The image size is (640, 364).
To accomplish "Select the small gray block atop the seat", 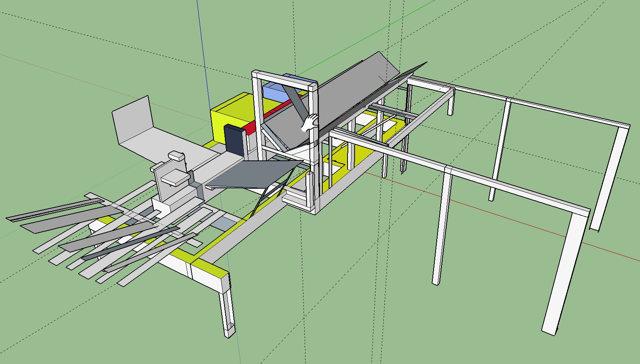I will point(176,156).
